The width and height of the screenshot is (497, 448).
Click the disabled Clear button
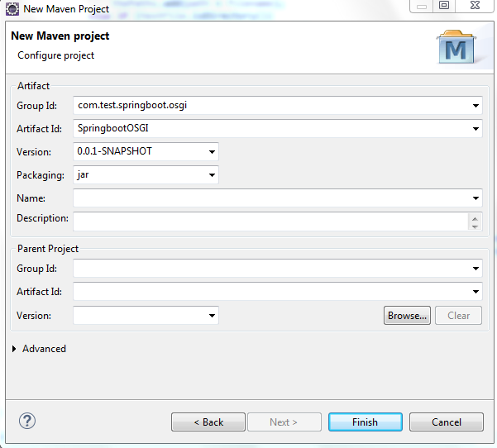point(458,315)
